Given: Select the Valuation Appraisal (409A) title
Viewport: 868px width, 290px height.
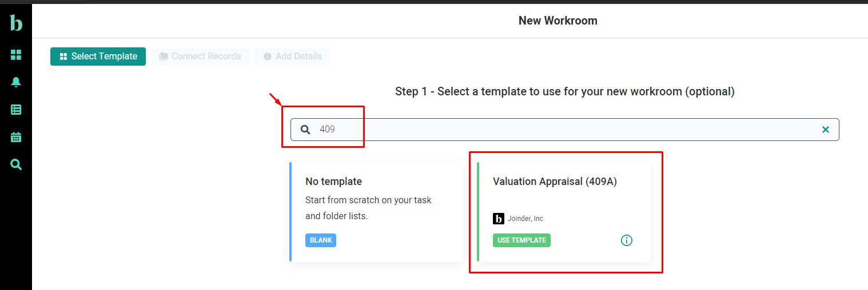Looking at the screenshot, I should pyautogui.click(x=555, y=182).
